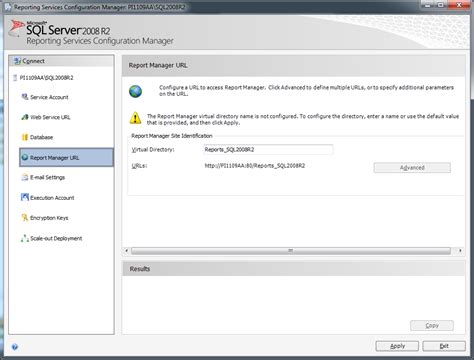
Task: Click the URLs label
Action: (x=139, y=166)
